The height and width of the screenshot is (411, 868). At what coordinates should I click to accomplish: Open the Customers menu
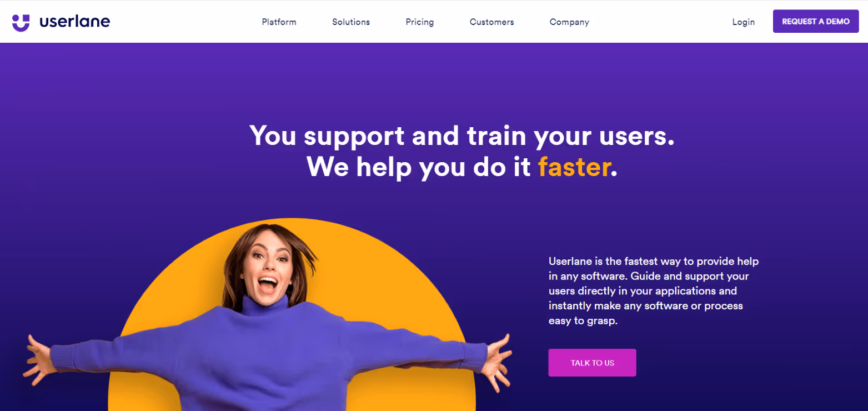491,22
